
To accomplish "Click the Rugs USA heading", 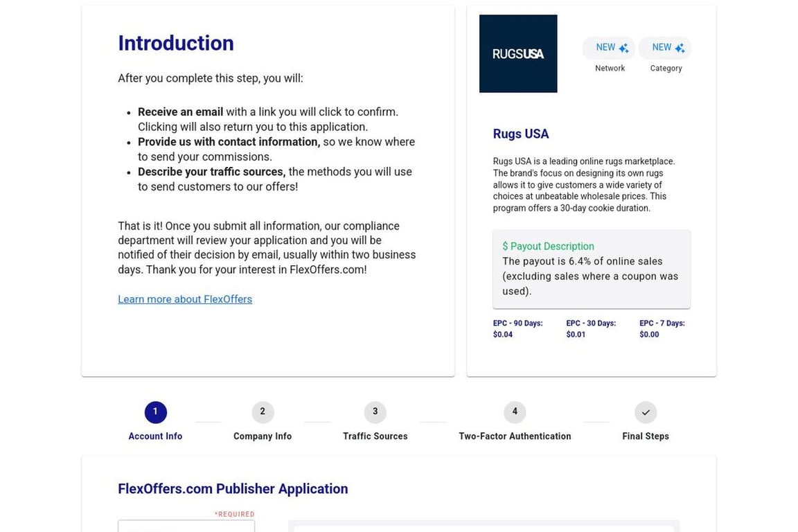I will pos(521,134).
